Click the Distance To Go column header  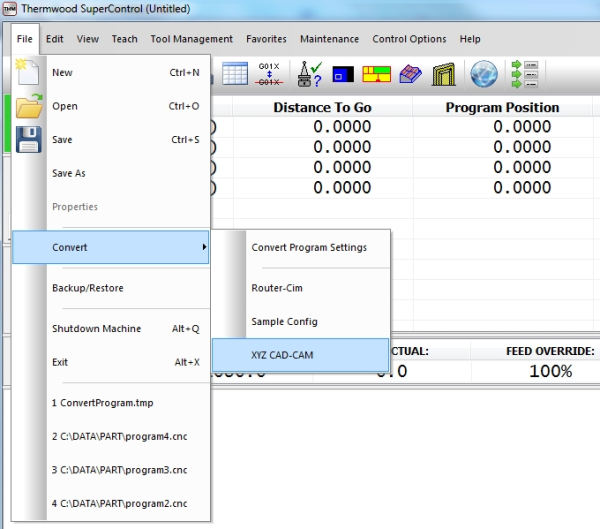tap(323, 108)
